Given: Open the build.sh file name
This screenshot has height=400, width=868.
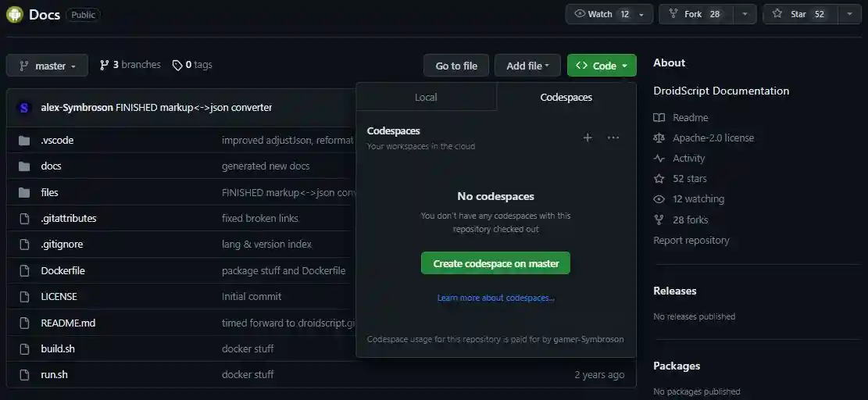Looking at the screenshot, I should 58,349.
